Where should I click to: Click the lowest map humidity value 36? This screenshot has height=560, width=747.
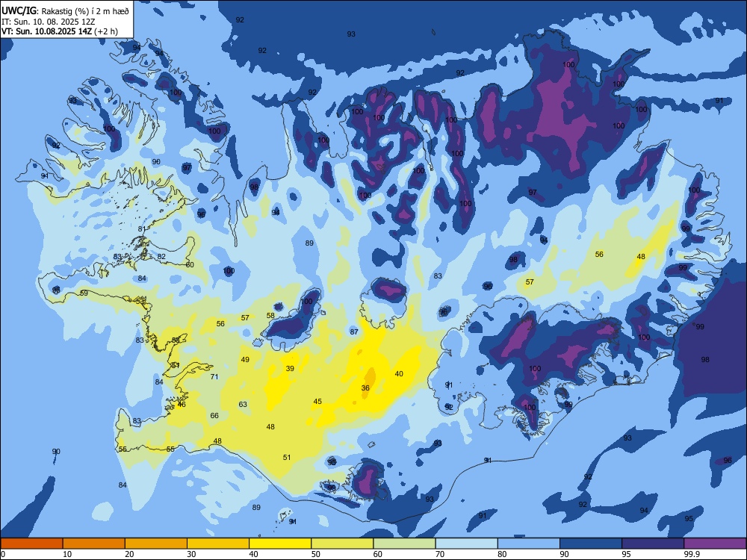click(365, 388)
